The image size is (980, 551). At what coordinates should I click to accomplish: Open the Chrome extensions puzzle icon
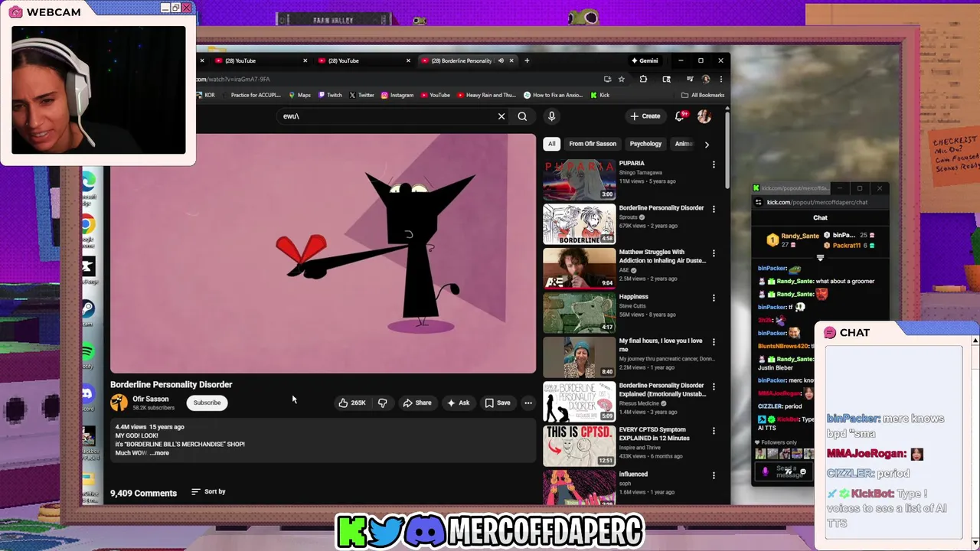(x=643, y=79)
